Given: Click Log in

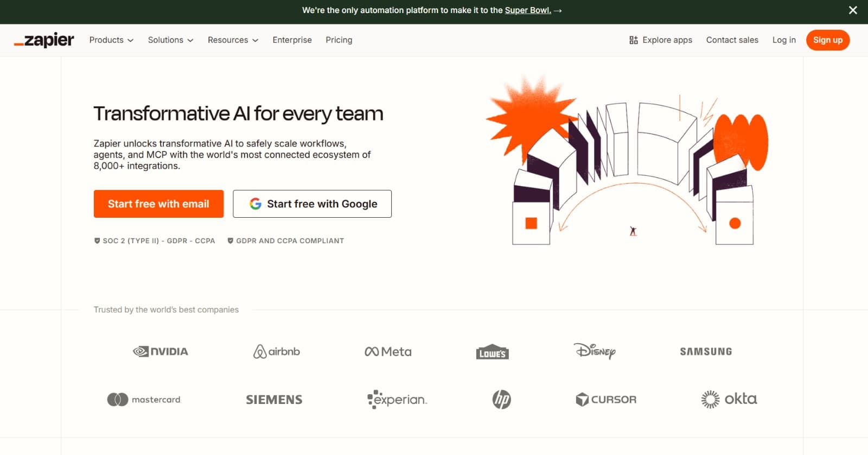Looking at the screenshot, I should pyautogui.click(x=784, y=40).
